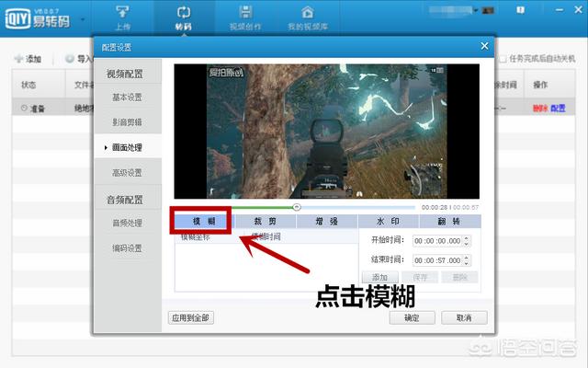Select 音频处理 in the sidebar

coord(128,223)
